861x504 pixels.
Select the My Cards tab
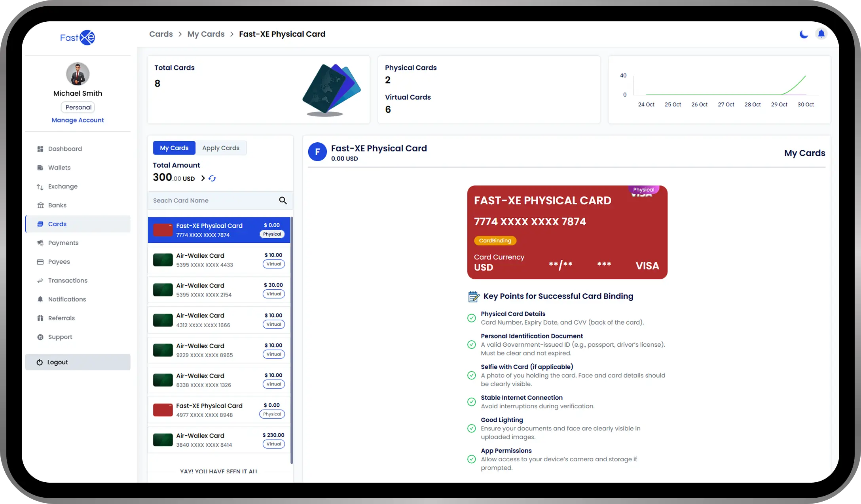(174, 148)
